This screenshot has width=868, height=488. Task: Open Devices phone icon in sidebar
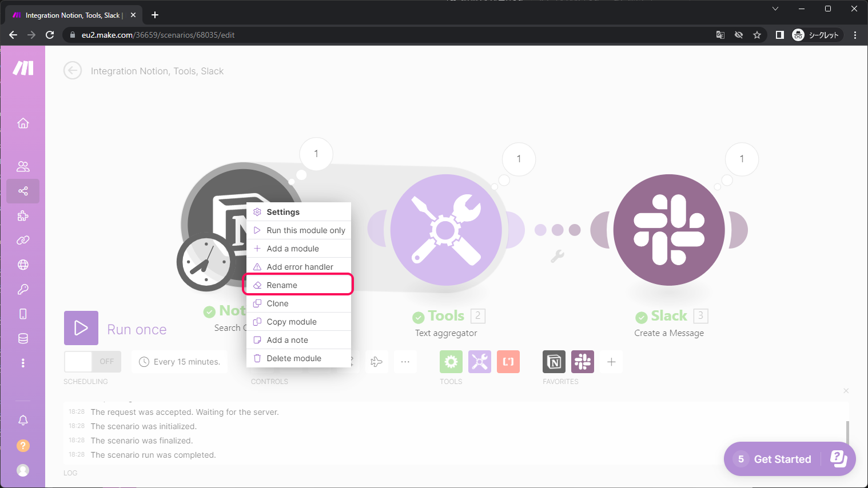pos(23,314)
